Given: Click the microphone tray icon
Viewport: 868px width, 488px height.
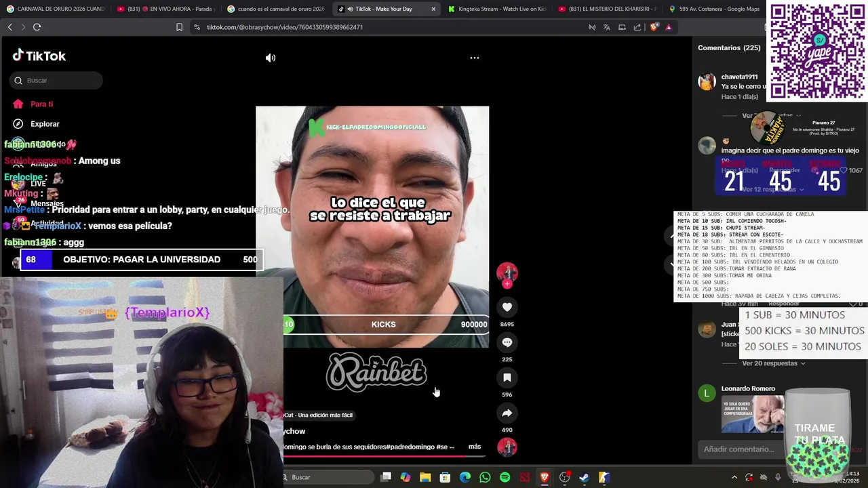Looking at the screenshot, I should 778,477.
